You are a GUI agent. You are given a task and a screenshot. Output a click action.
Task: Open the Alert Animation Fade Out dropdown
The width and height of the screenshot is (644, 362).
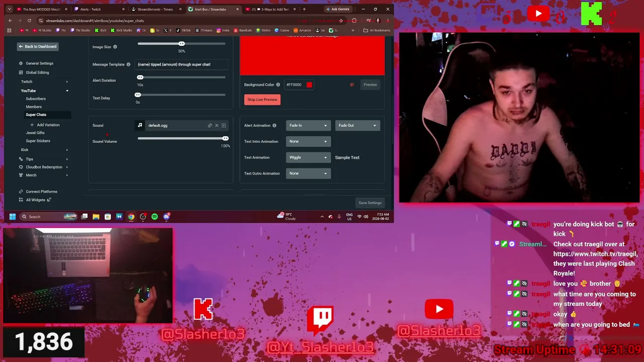tap(357, 125)
